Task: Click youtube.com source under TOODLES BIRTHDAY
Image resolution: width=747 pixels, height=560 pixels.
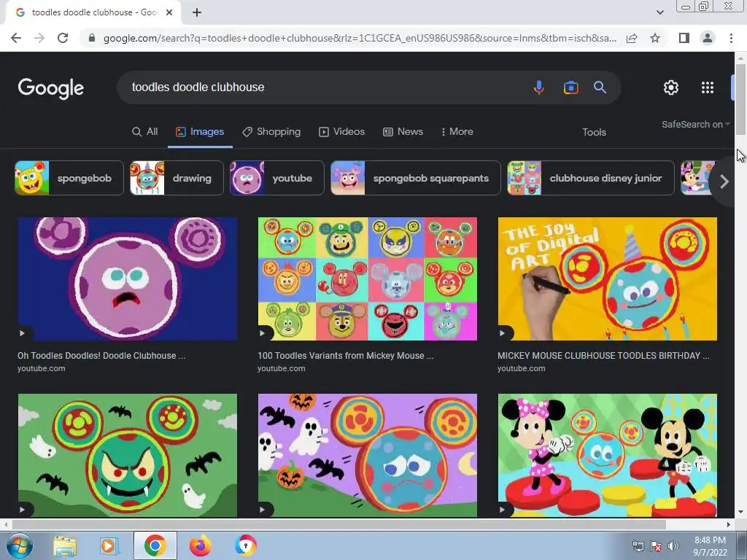Action: click(522, 368)
